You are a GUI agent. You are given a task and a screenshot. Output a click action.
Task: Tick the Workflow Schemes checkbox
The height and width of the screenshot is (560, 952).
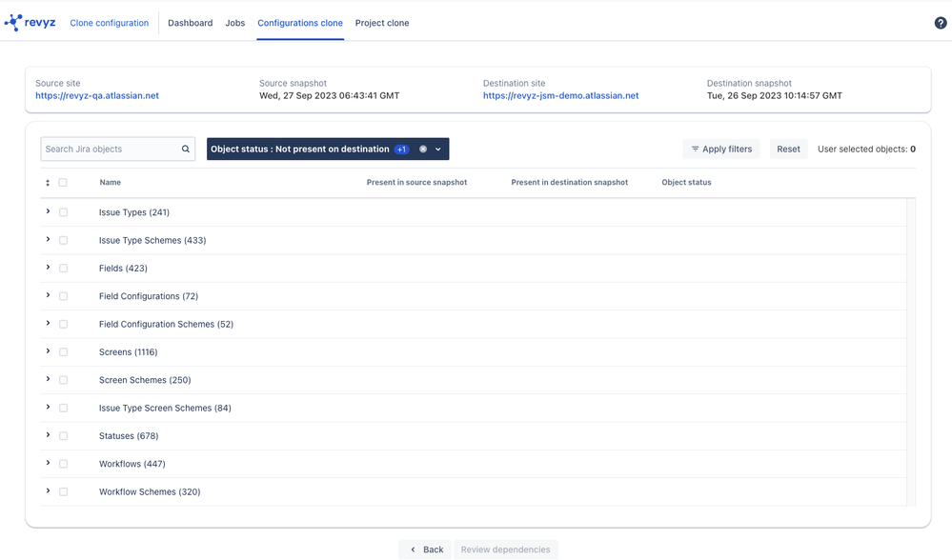click(x=63, y=491)
